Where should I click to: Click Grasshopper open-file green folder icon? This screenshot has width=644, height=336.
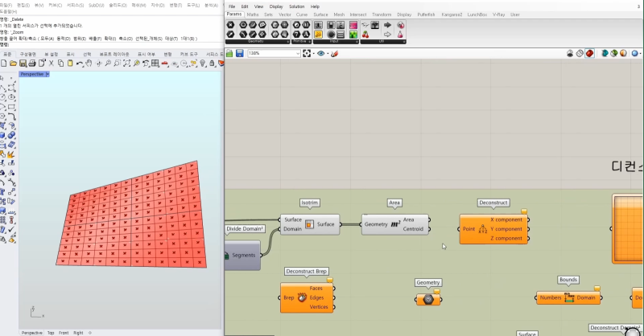229,53
